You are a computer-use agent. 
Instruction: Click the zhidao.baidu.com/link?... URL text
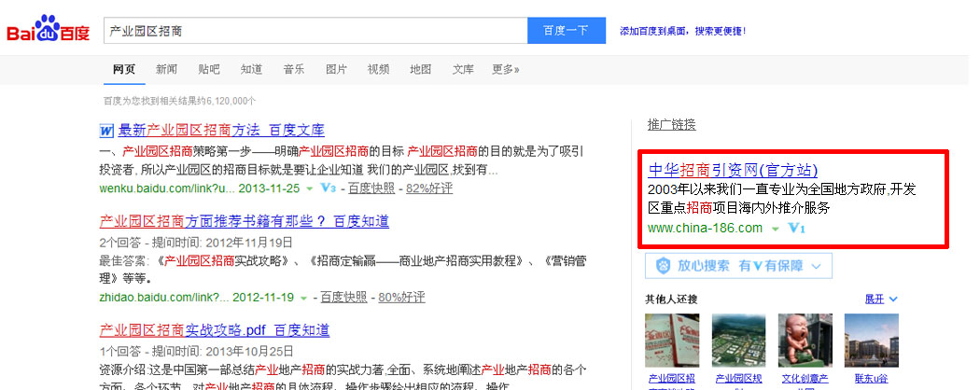[x=163, y=298]
